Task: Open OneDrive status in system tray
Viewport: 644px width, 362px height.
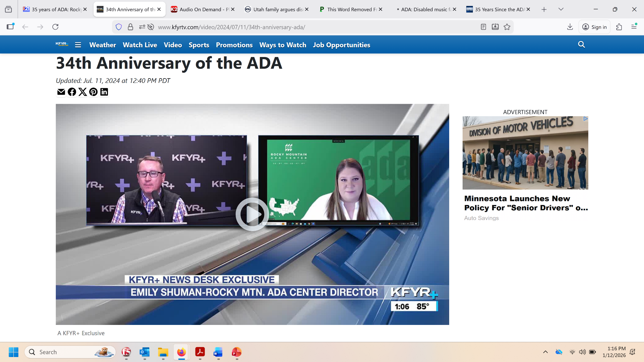Action: pos(559,352)
